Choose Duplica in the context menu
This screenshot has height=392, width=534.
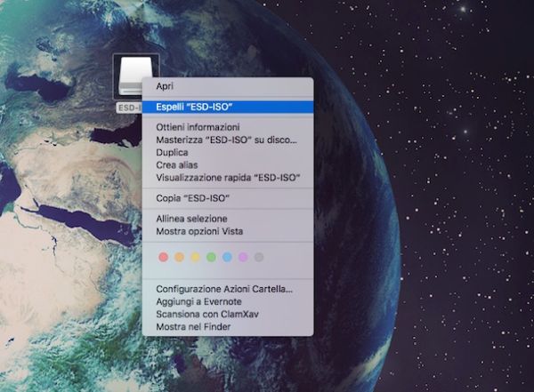click(x=172, y=153)
